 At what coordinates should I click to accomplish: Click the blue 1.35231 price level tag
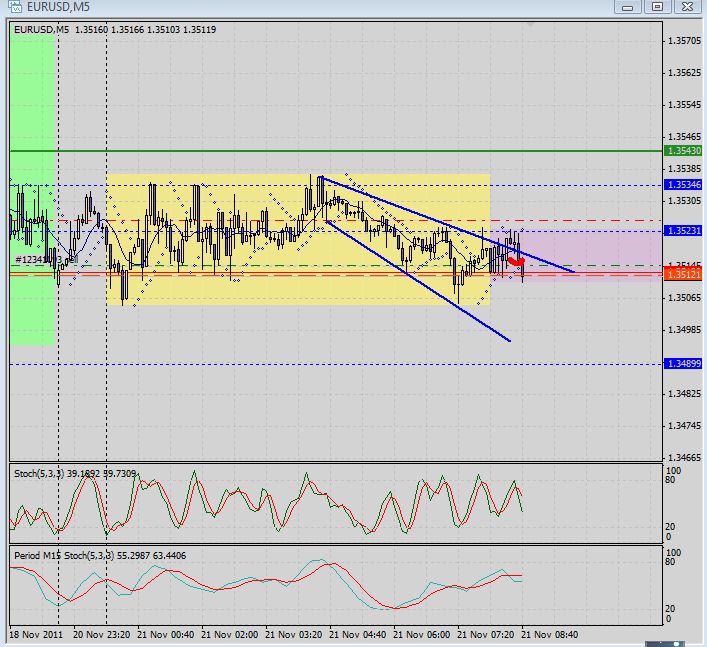click(683, 231)
